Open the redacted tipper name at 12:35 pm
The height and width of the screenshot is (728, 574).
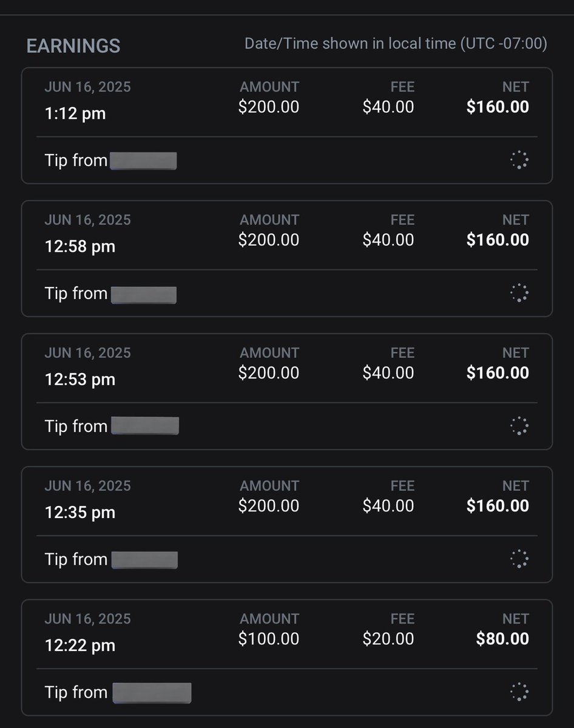pos(144,559)
